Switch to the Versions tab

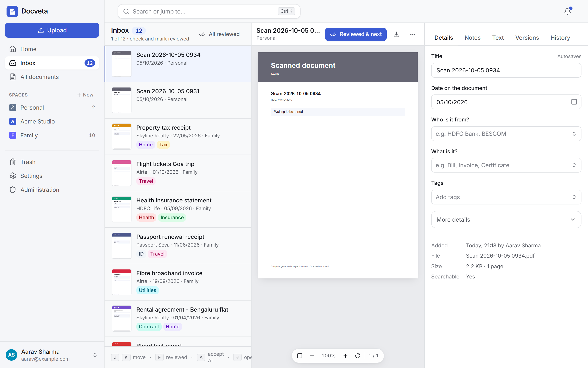pos(527,38)
